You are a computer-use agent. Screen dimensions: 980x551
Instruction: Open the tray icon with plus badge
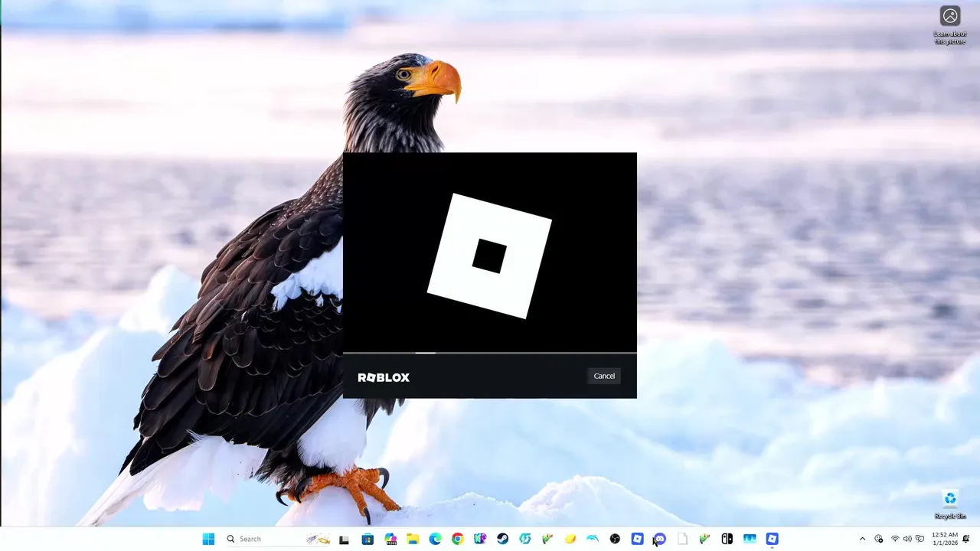coord(879,539)
